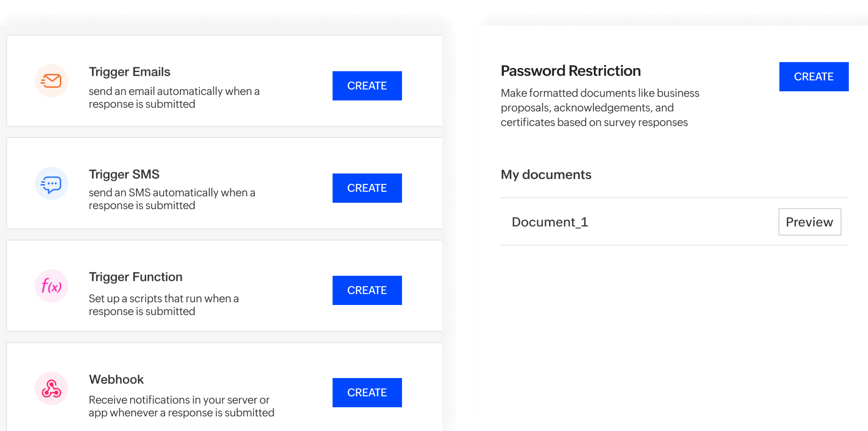This screenshot has height=431, width=868.
Task: Create a new Trigger Function
Action: [367, 290]
